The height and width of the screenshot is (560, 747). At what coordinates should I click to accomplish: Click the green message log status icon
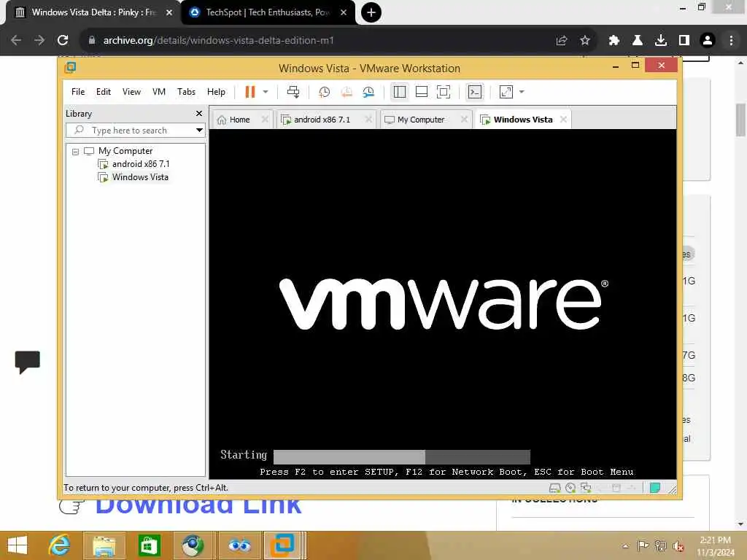[x=655, y=488]
